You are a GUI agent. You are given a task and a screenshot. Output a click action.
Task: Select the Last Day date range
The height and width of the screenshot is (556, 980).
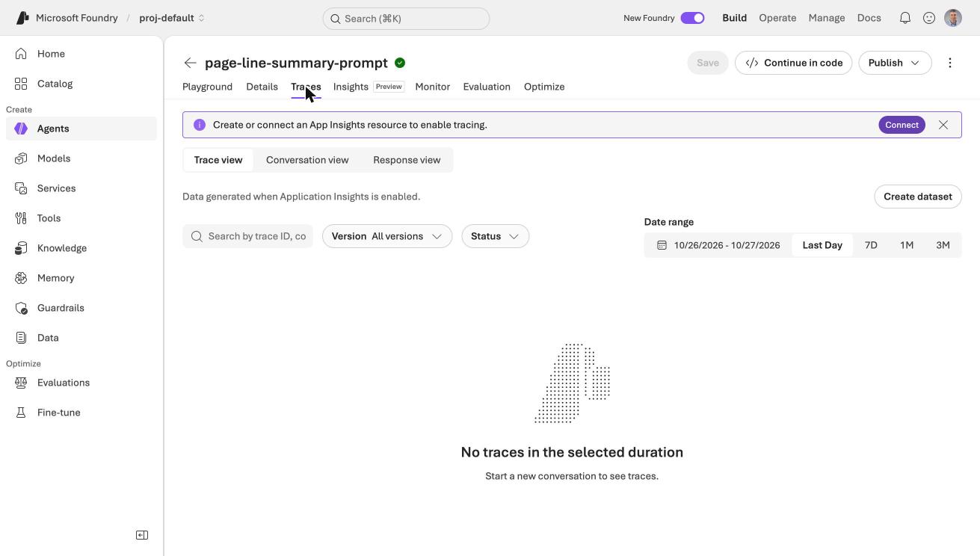pos(822,245)
